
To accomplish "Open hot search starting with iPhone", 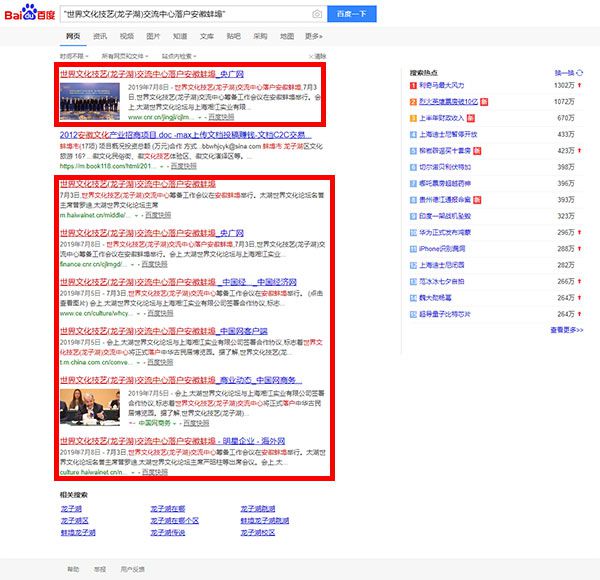I will [442, 249].
